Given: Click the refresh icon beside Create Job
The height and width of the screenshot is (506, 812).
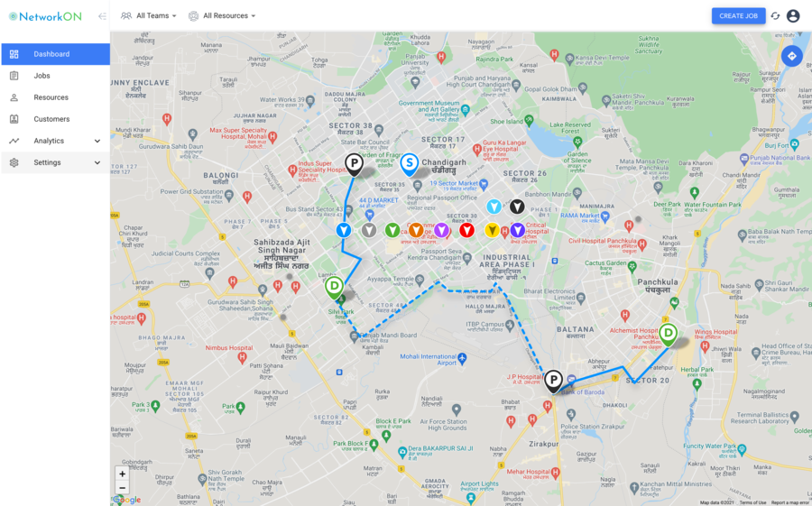Looking at the screenshot, I should coord(775,16).
